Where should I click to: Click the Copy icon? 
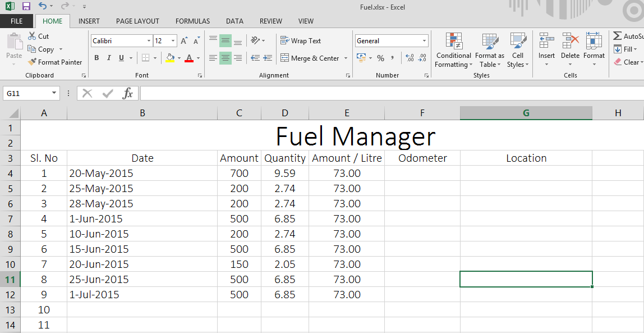click(x=32, y=49)
